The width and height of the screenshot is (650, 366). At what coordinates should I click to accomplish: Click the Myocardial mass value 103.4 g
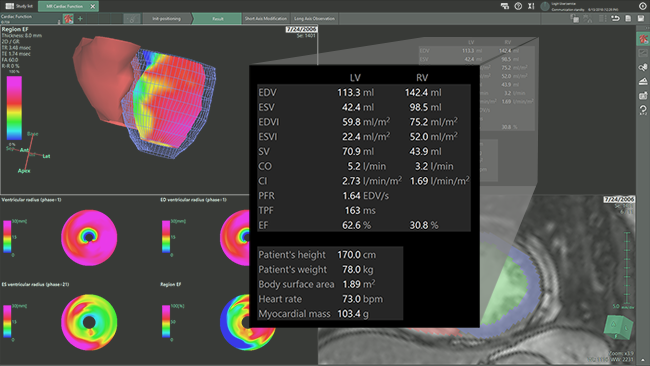[353, 314]
